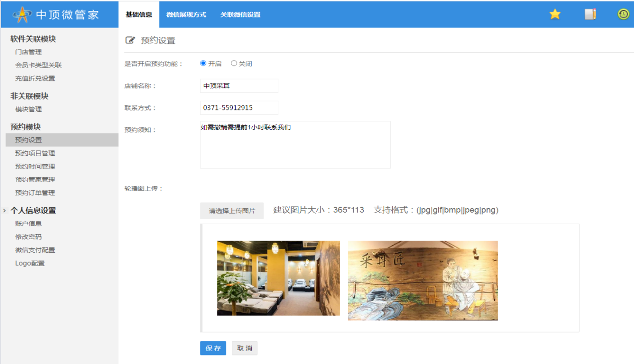Click the clock history icon

click(x=623, y=14)
